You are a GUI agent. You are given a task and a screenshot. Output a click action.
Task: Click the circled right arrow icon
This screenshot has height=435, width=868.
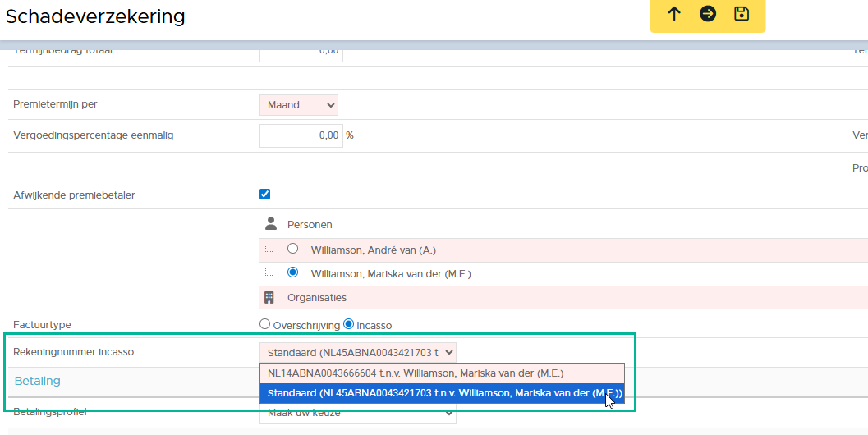[x=708, y=14]
